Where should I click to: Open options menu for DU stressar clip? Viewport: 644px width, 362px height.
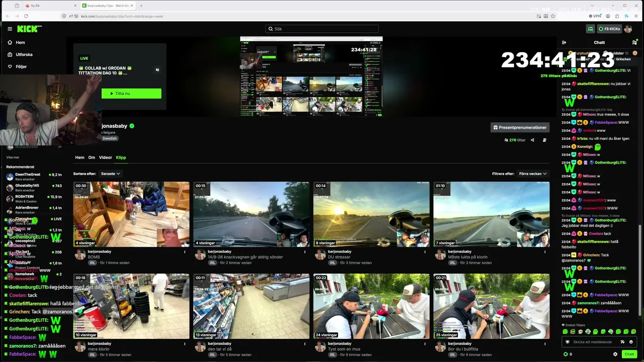(x=425, y=252)
